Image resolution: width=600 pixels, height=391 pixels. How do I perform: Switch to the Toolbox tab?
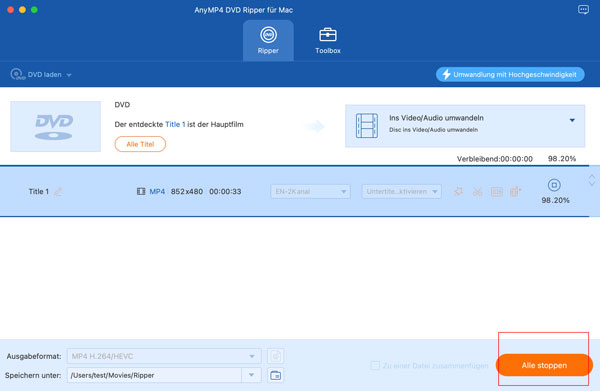pos(328,41)
